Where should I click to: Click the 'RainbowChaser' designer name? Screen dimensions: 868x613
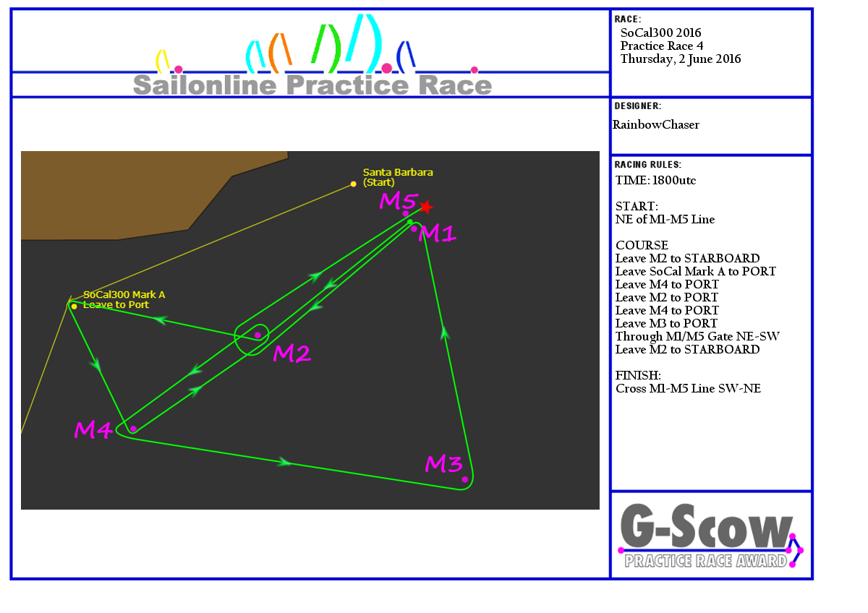coord(656,124)
